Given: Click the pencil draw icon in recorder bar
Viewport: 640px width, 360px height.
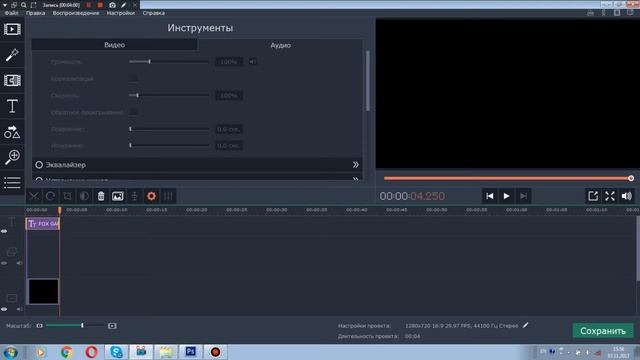Looking at the screenshot, I should 124,5.
